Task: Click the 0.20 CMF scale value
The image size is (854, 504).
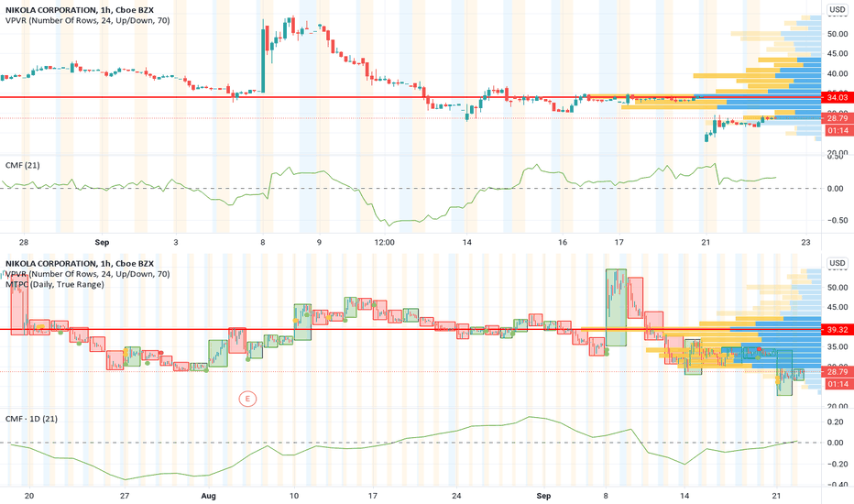Action: pos(836,422)
